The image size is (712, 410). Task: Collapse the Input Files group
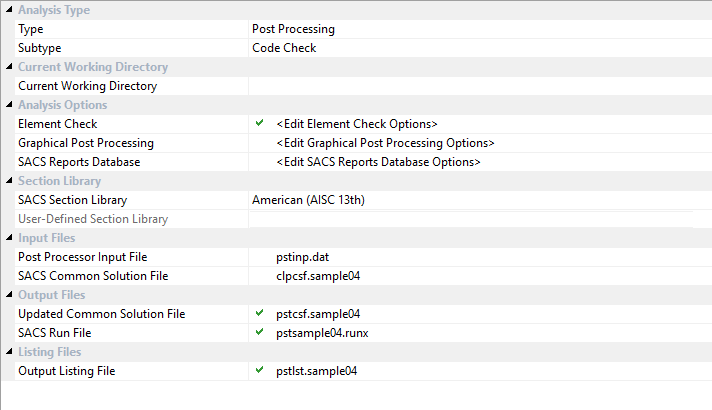coord(8,238)
